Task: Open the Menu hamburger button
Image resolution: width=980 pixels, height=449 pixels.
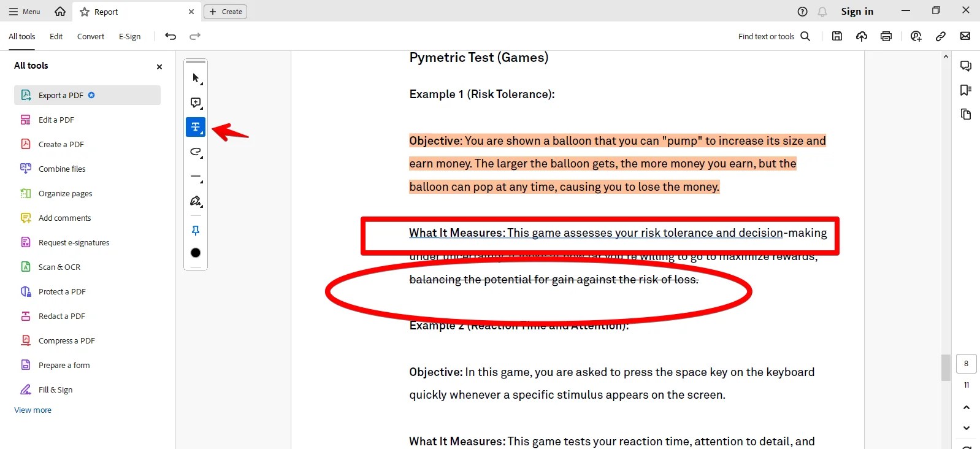Action: [x=25, y=12]
